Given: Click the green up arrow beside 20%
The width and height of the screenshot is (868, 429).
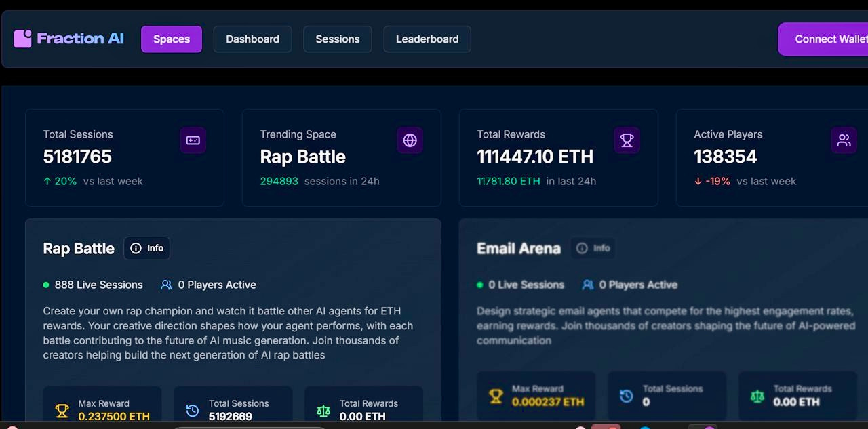Looking at the screenshot, I should (47, 181).
